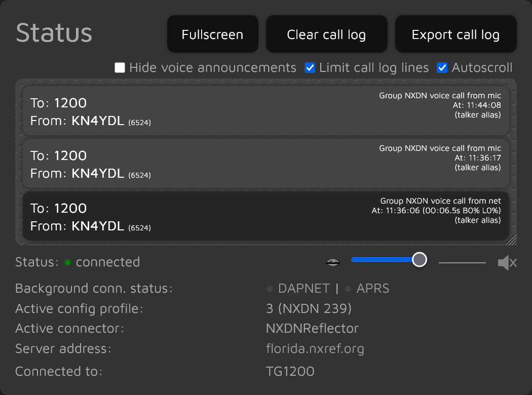Export the call log

(x=455, y=34)
